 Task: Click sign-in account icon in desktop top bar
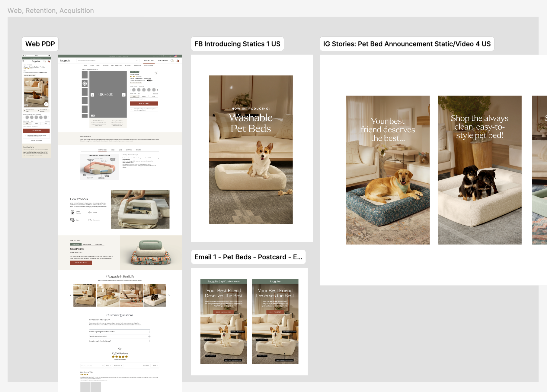(x=163, y=56)
